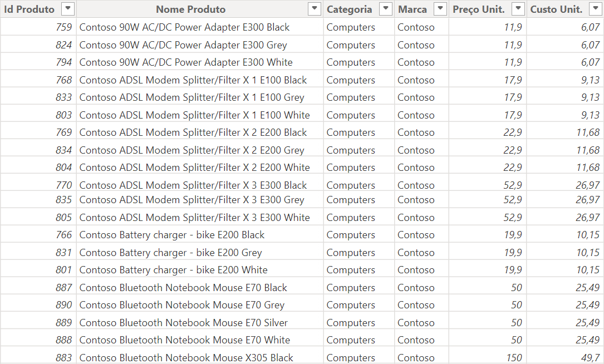Open the Marca column filter dropdown
Viewport: 604px width, 364px height.
pos(440,8)
